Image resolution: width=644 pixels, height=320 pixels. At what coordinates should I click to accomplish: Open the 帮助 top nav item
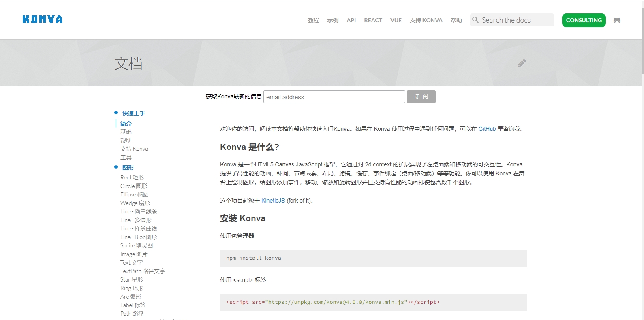tap(456, 20)
